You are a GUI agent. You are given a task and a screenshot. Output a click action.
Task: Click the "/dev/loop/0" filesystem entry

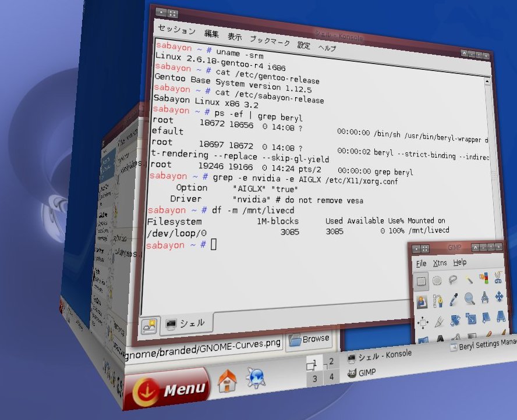pos(177,233)
